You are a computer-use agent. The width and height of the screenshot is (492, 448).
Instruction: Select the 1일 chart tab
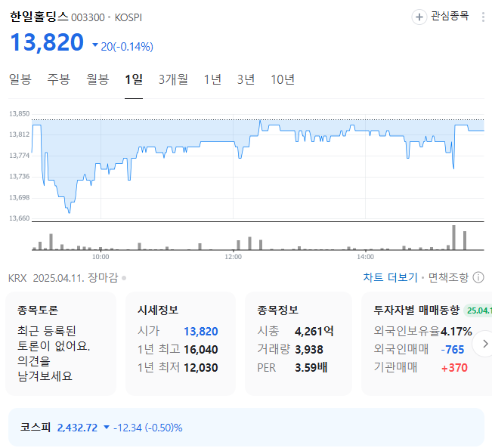pyautogui.click(x=134, y=79)
